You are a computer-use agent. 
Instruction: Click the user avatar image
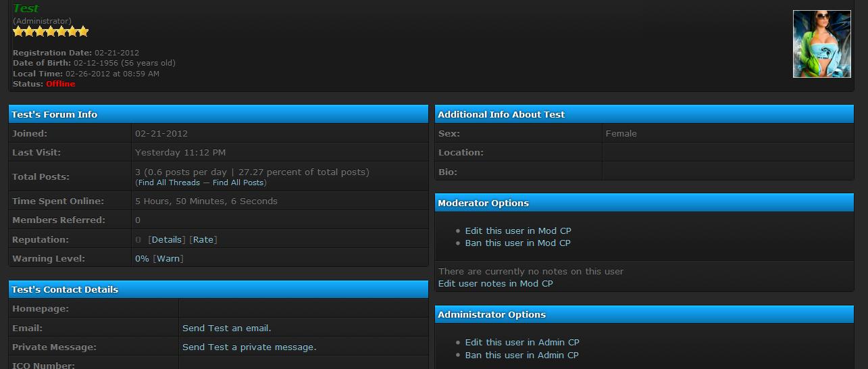821,44
